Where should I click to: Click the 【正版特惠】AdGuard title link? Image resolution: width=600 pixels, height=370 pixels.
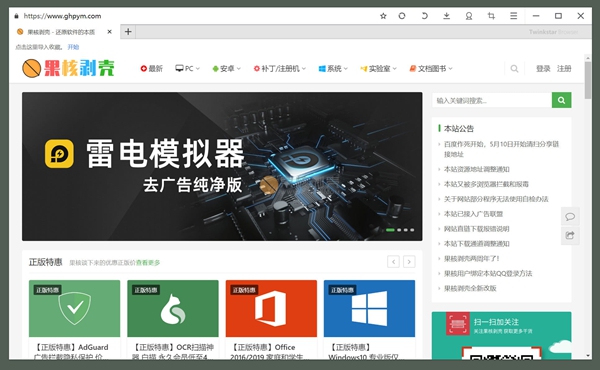coord(72,352)
